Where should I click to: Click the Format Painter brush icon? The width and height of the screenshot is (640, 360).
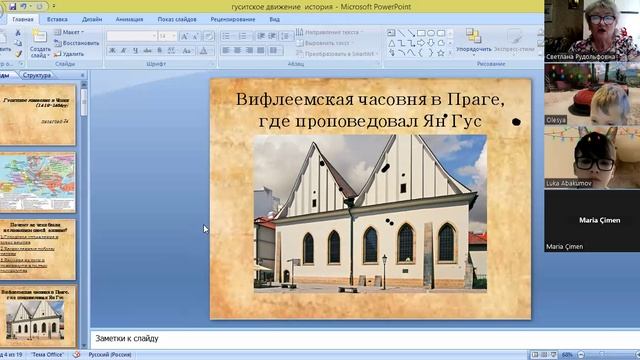point(18,54)
